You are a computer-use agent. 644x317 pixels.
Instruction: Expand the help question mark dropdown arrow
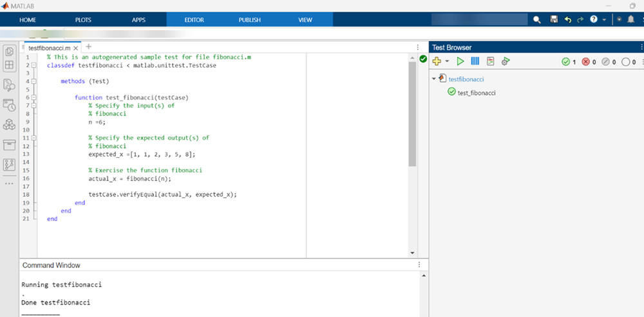click(x=604, y=20)
